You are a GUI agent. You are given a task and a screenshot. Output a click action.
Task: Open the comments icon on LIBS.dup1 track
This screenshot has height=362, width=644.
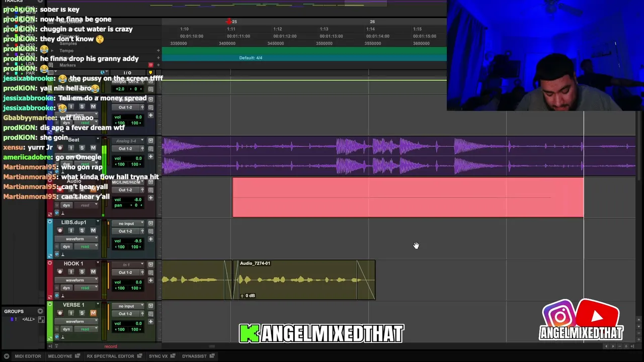click(x=150, y=231)
